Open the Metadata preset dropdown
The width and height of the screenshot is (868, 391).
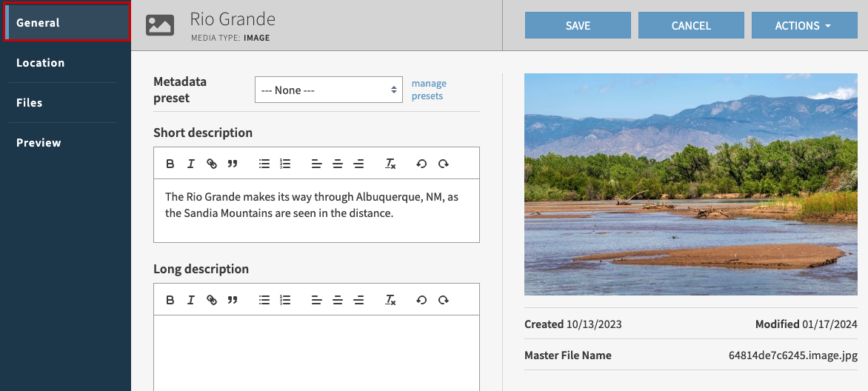(x=328, y=90)
